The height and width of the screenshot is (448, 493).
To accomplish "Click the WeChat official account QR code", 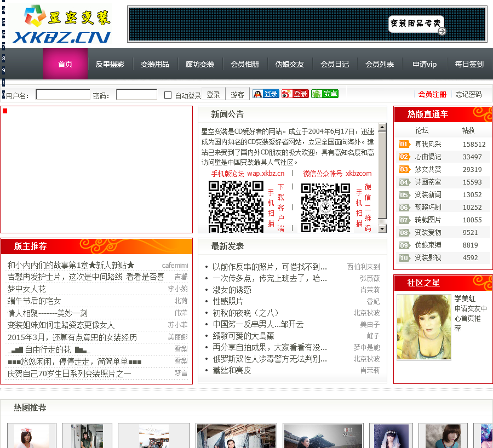I will 325,206.
